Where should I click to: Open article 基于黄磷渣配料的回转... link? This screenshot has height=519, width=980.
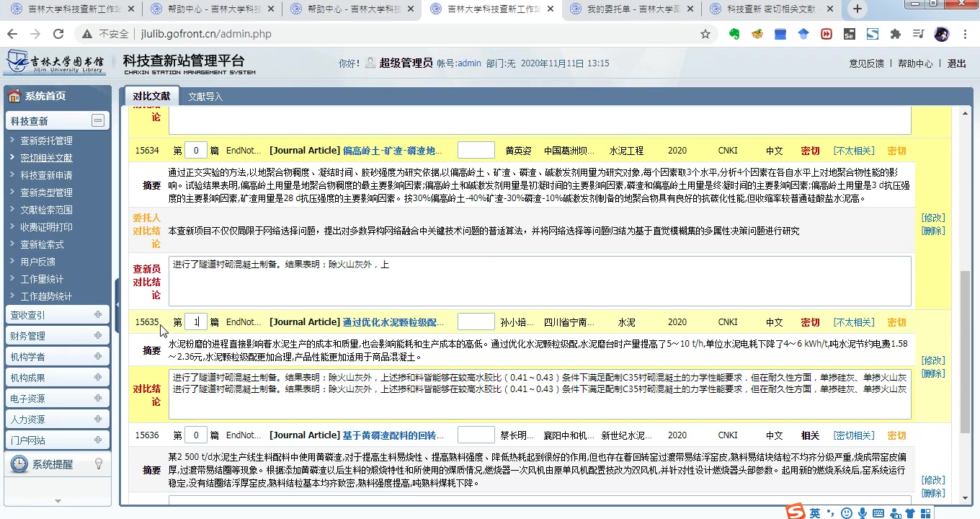[x=393, y=435]
